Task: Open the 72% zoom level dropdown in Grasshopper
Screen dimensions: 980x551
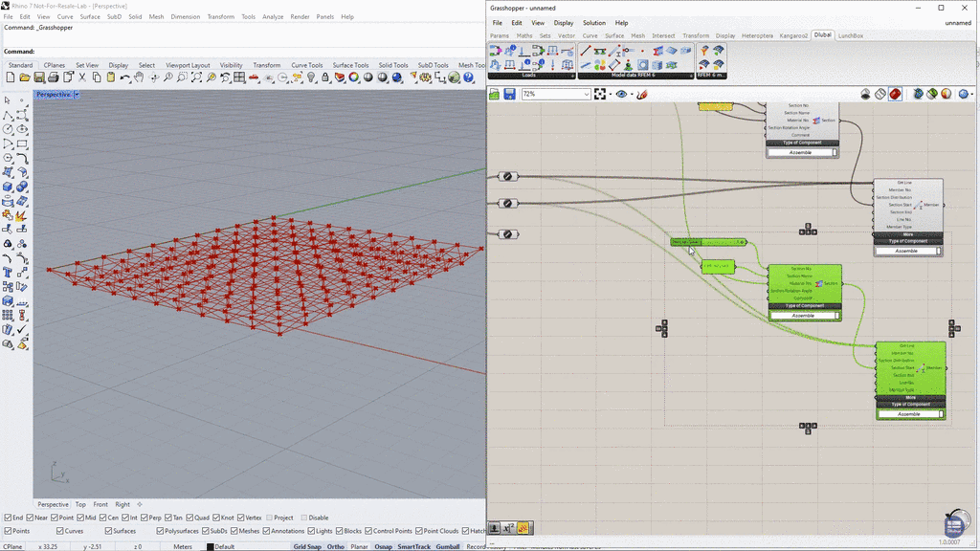Action: [587, 94]
